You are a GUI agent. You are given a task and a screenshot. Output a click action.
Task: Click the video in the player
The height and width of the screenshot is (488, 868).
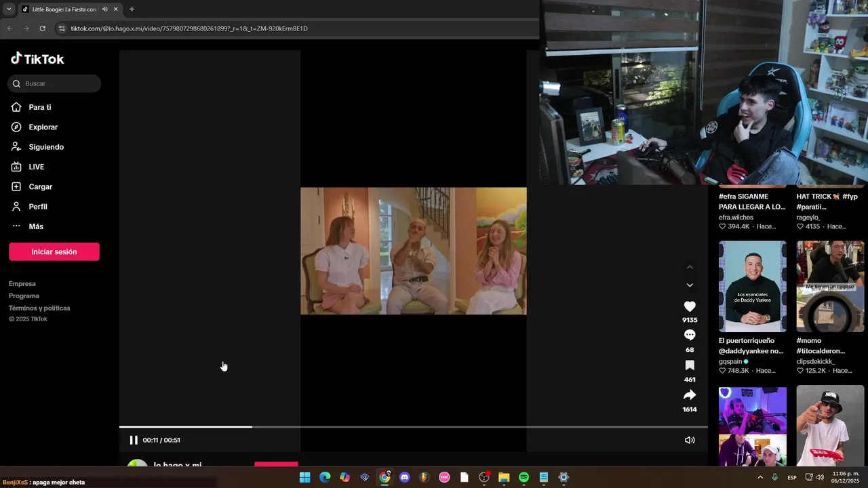(414, 251)
